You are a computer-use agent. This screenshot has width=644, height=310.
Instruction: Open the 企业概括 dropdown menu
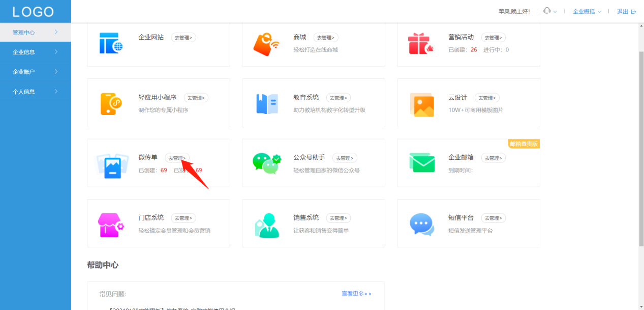[x=587, y=12]
